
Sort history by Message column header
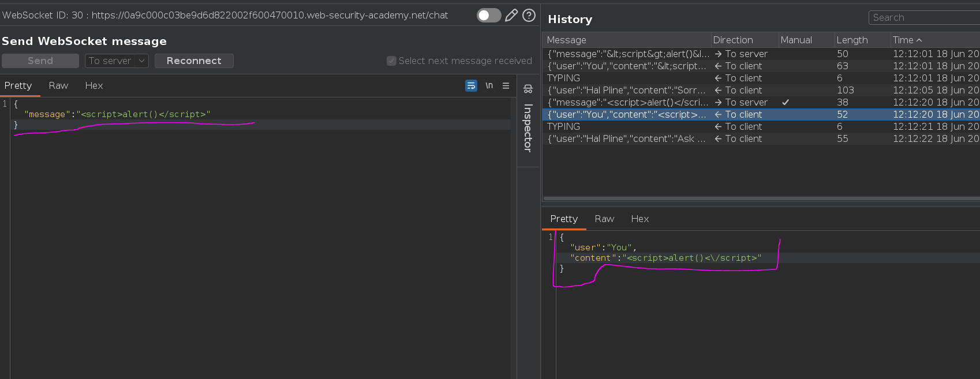pos(627,40)
